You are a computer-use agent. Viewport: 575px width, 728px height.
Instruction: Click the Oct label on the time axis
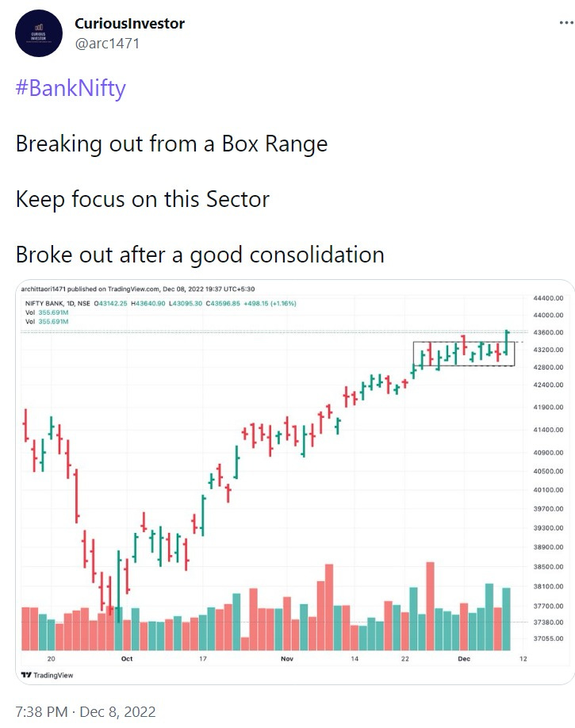point(126,658)
